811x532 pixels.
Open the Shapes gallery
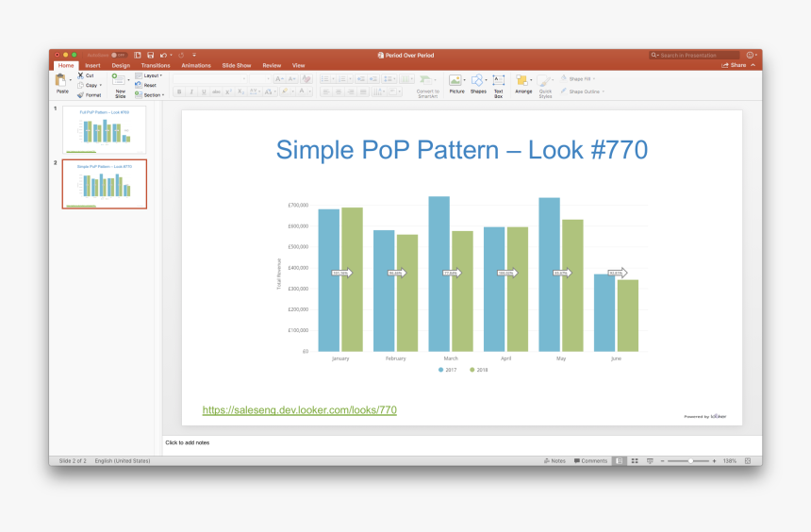pyautogui.click(x=477, y=84)
